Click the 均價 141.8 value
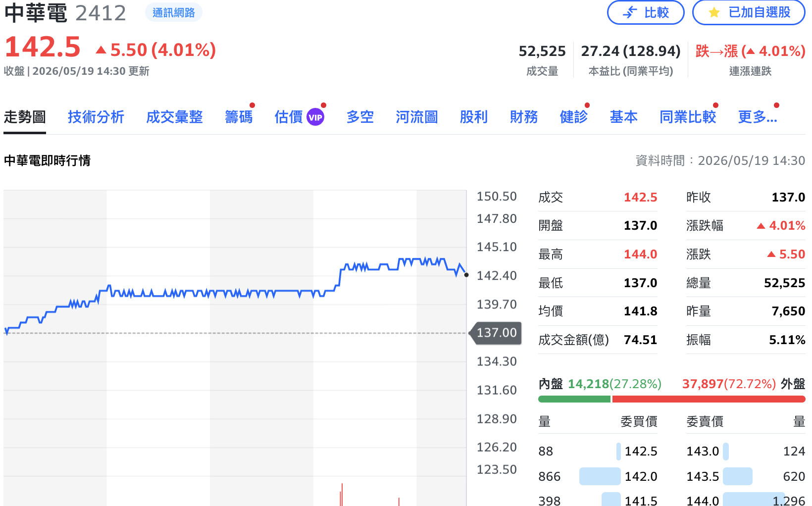 [x=640, y=311]
